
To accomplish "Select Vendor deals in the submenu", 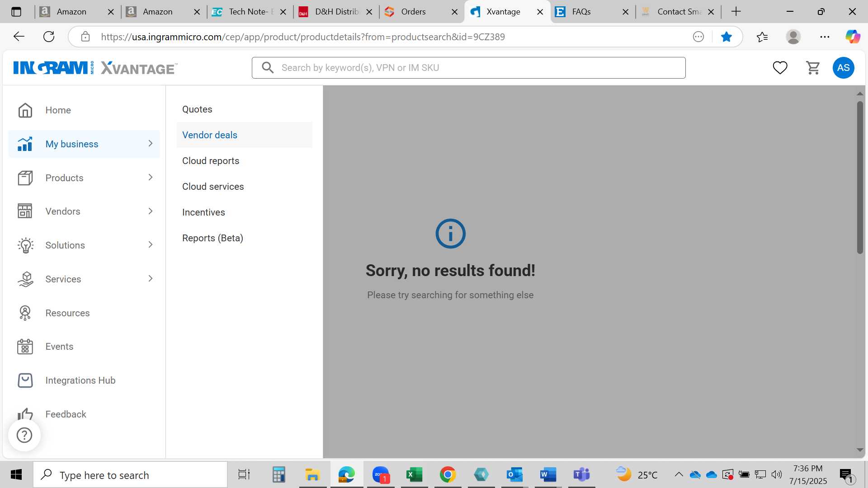I will [244, 135].
